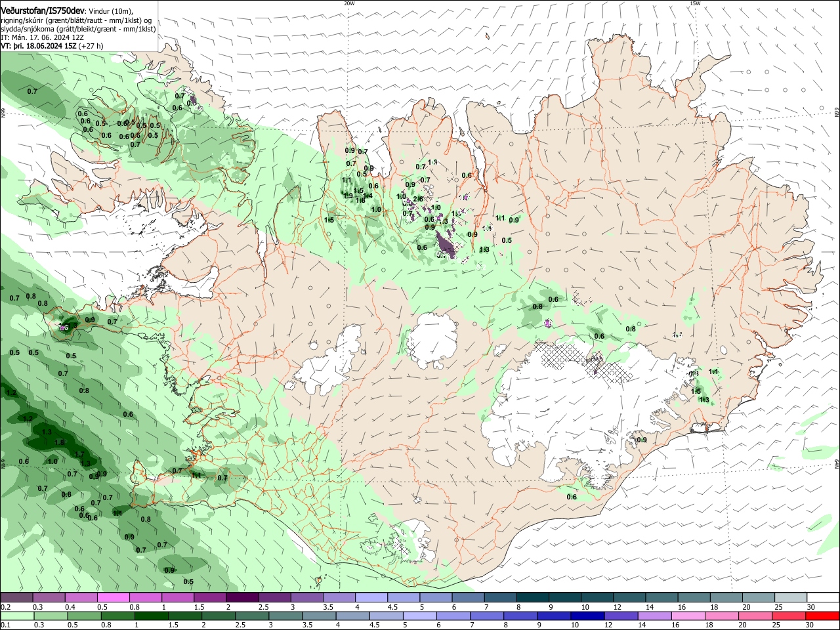Image resolution: width=840 pixels, height=630 pixels.
Task: Click the 'rigning/skúrir' legend description line
Action: click(75, 20)
